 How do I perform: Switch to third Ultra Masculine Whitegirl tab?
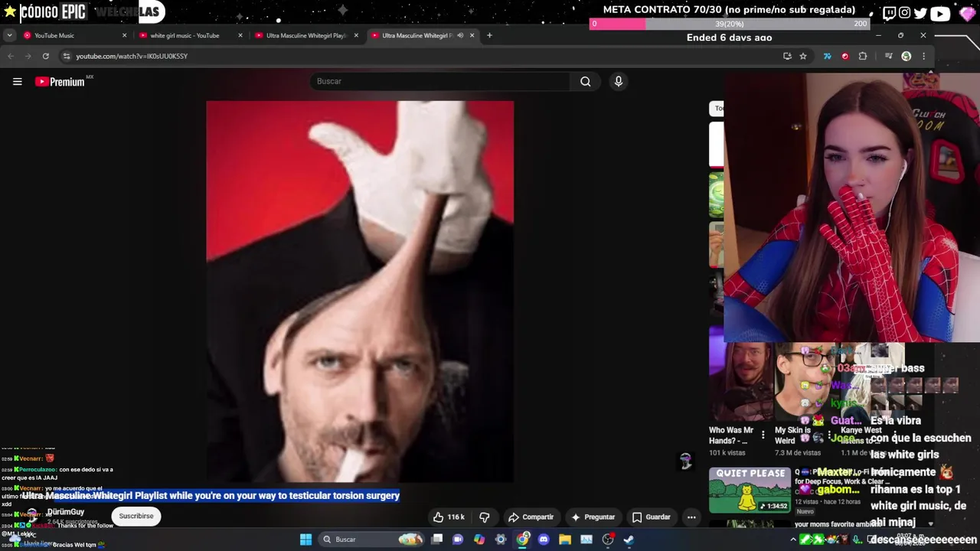[306, 35]
